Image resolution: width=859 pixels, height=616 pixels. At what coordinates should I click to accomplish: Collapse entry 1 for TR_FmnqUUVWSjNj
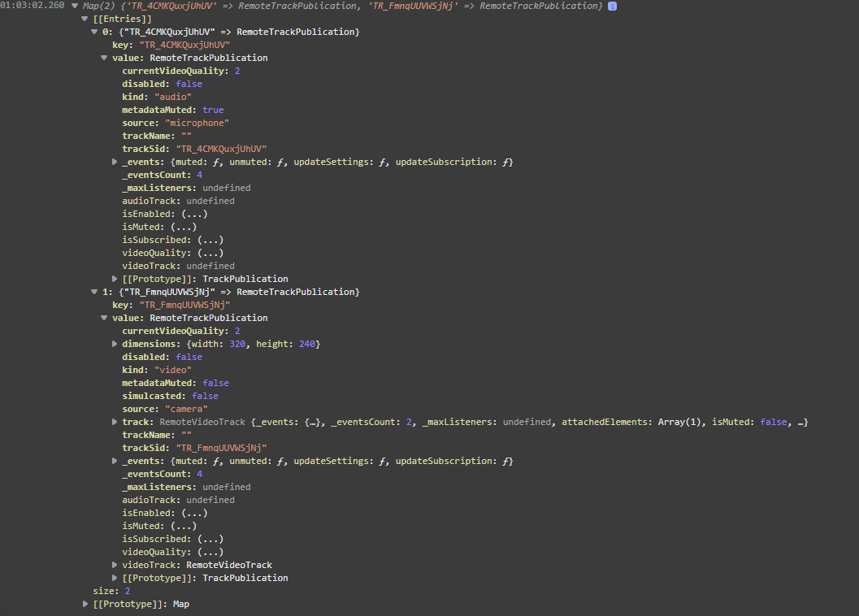[94, 292]
